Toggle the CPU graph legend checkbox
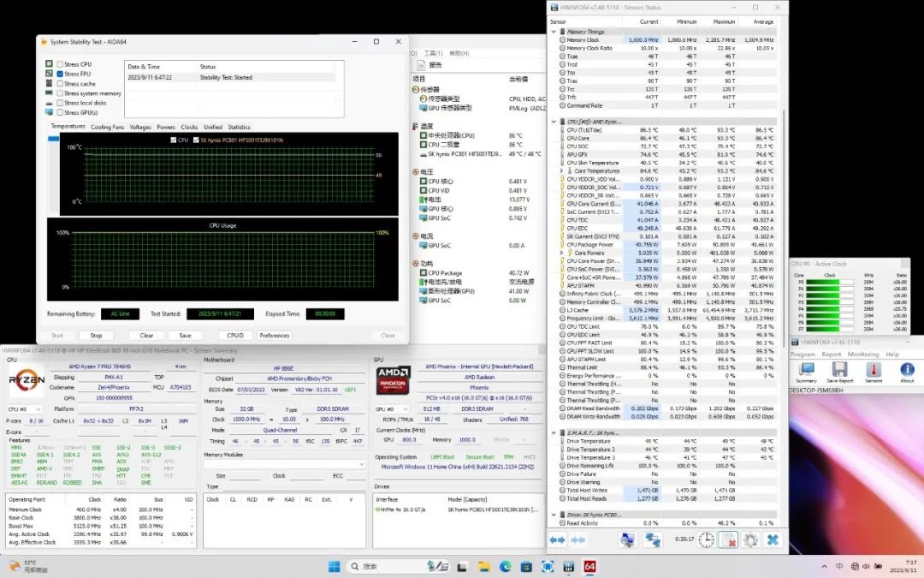The width and height of the screenshot is (924, 578). [173, 140]
